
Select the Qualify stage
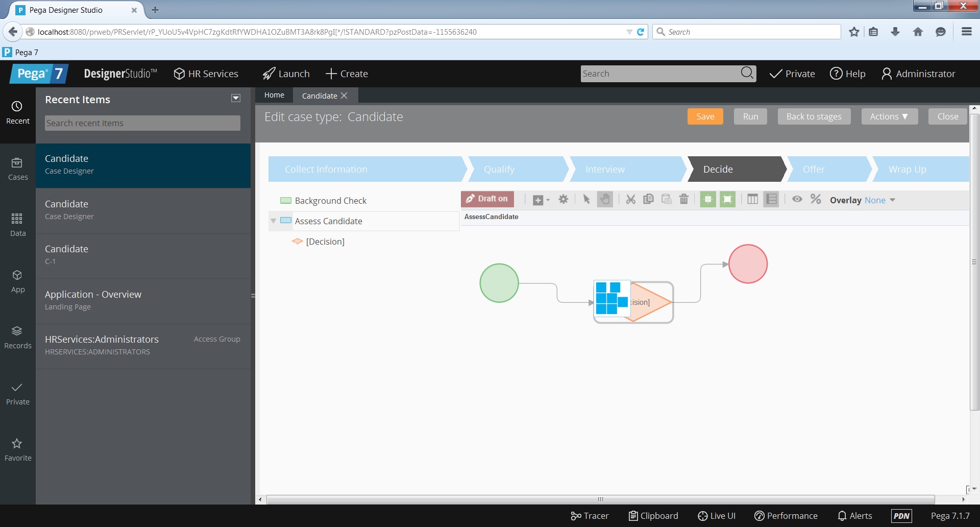tap(517, 169)
